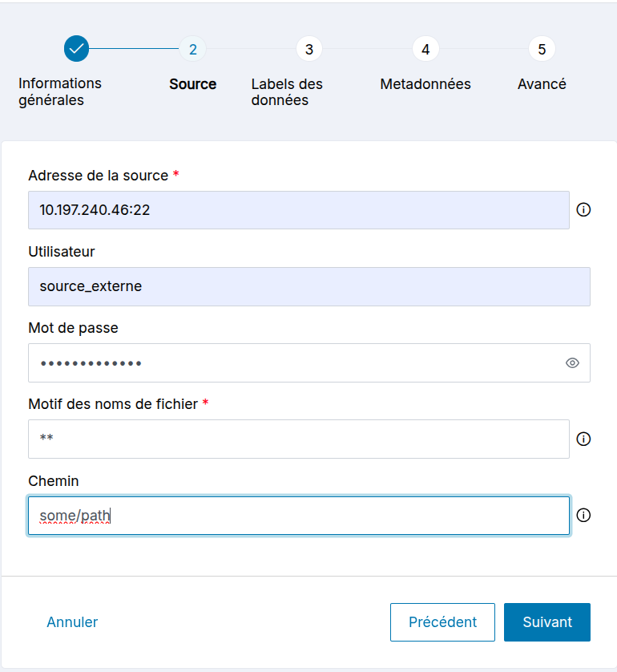Jump to step 5 circle
Viewport: 617px width, 672px height.
tap(542, 49)
